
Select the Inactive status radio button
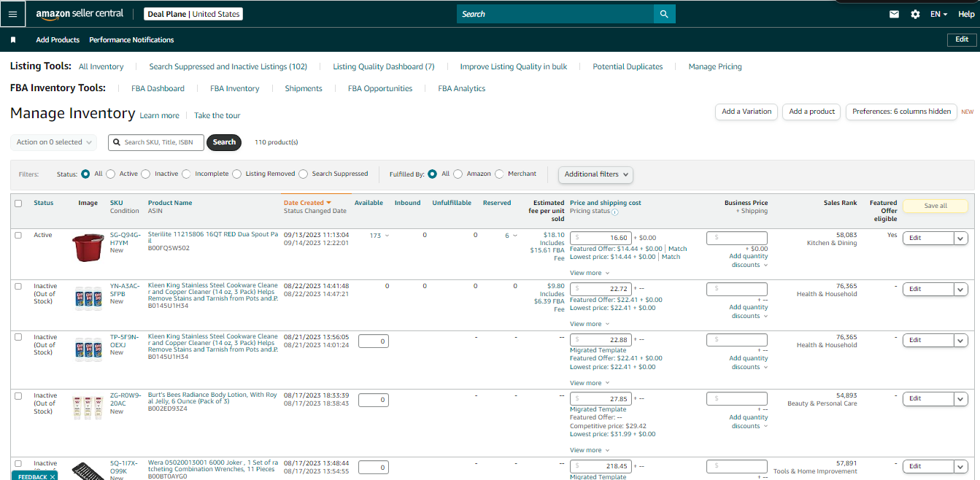tap(146, 174)
